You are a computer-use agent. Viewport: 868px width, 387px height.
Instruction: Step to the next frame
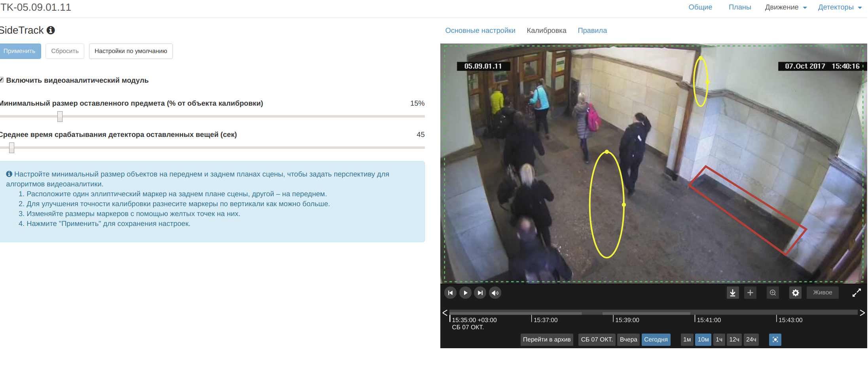480,293
